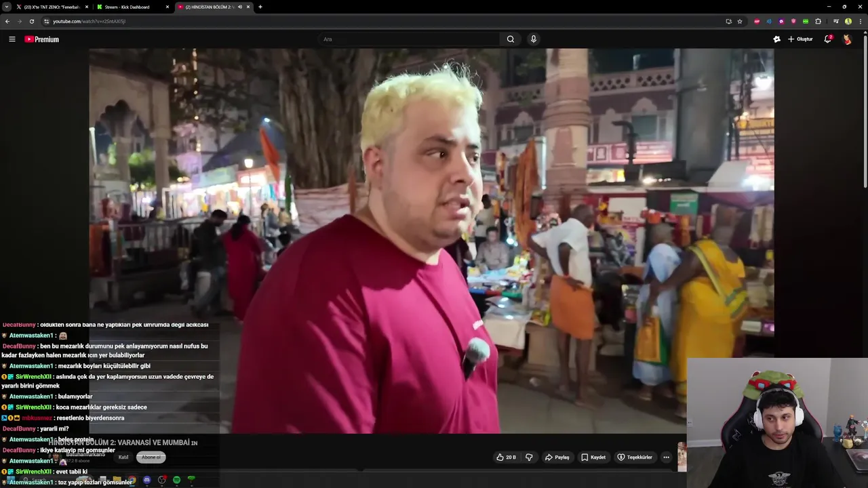Click the Teşekkürler thanks button
Viewport: 868px width, 488px height.
click(635, 457)
